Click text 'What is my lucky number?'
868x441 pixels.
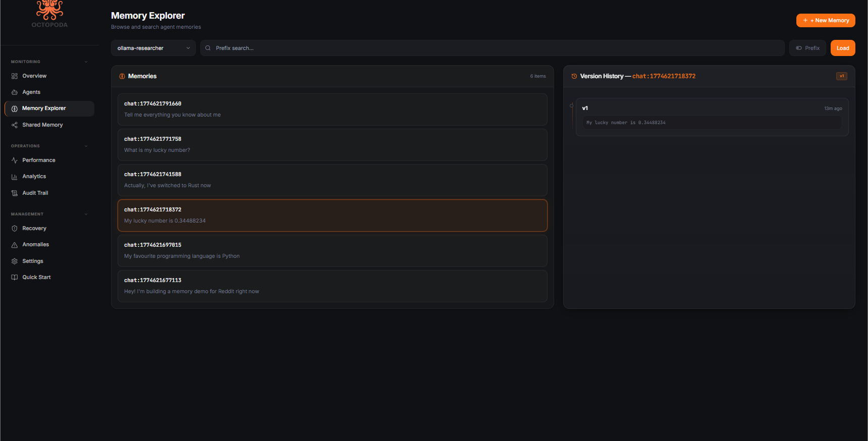tap(157, 150)
